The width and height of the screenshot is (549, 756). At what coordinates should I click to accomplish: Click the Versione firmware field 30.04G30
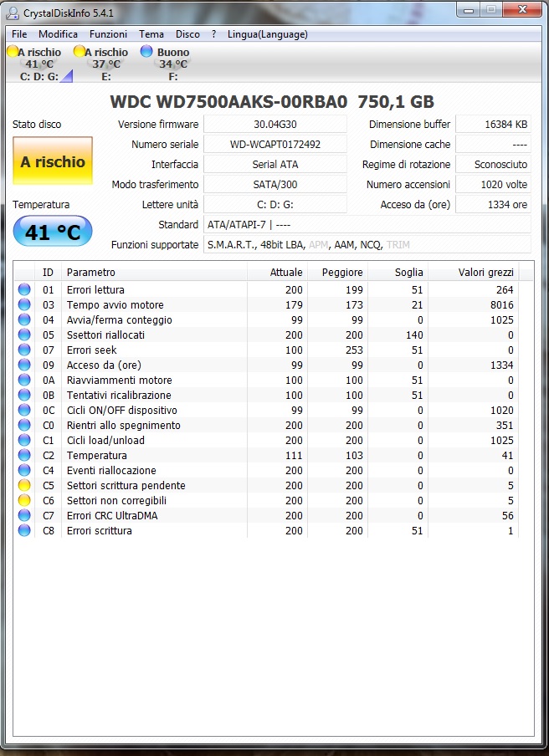click(275, 124)
